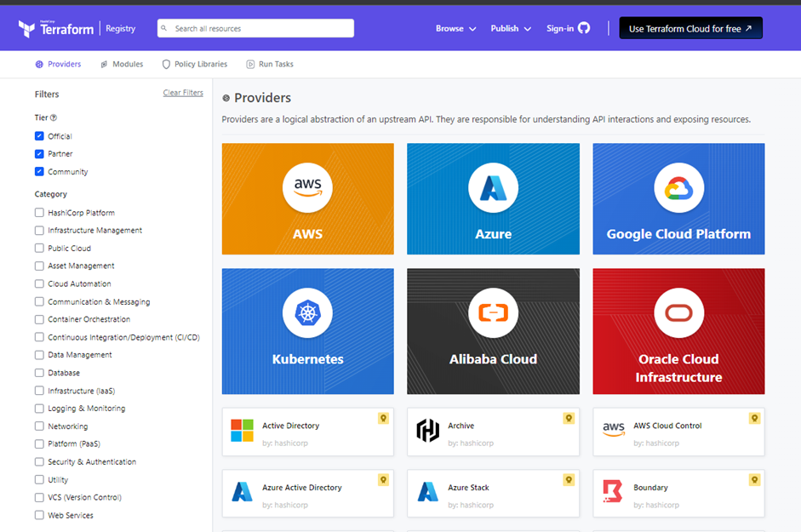Open the Policy Libraries tab

coord(195,65)
